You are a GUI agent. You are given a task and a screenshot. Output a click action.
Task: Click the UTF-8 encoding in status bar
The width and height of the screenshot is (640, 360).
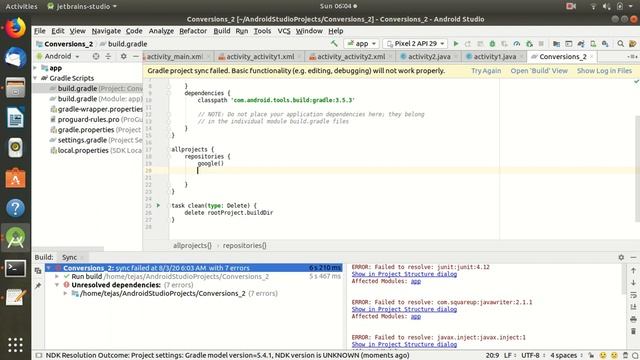530,356
